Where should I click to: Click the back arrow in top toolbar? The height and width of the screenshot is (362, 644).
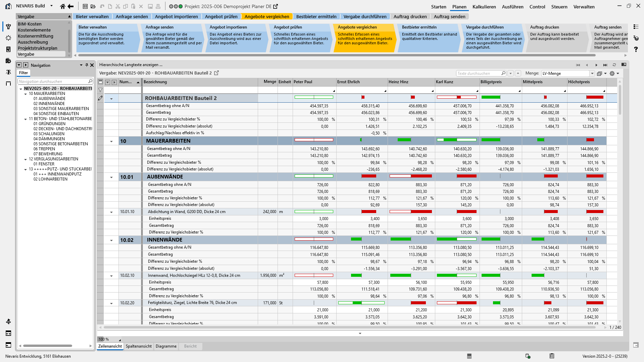(70, 6)
